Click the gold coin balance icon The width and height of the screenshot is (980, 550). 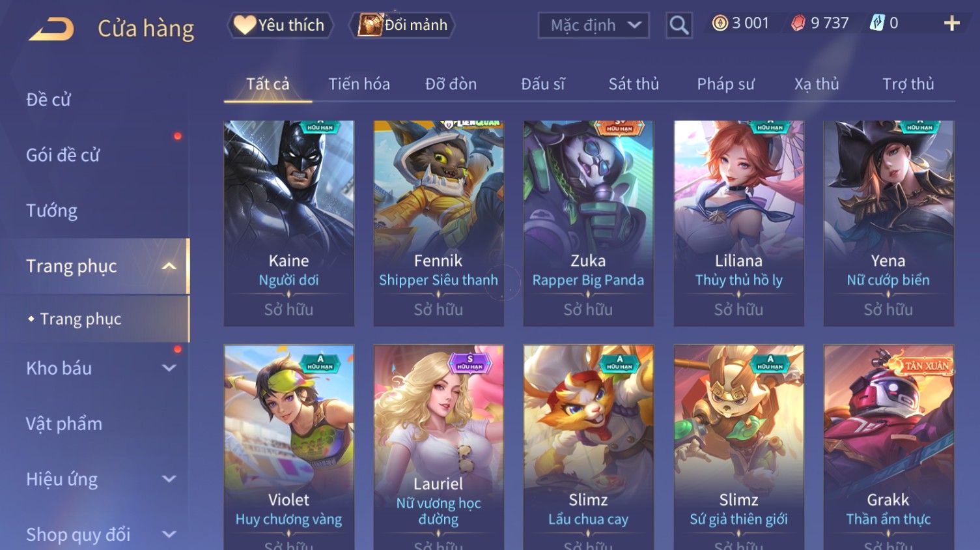coord(720,23)
